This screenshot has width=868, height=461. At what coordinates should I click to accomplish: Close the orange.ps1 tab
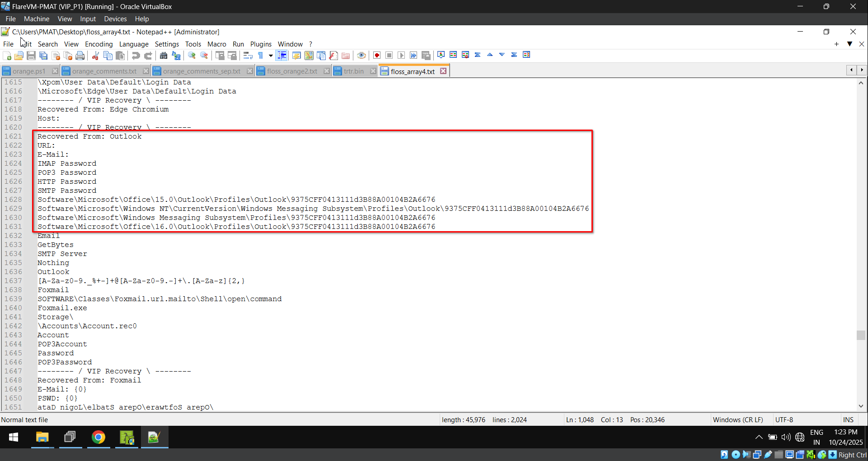coord(55,71)
